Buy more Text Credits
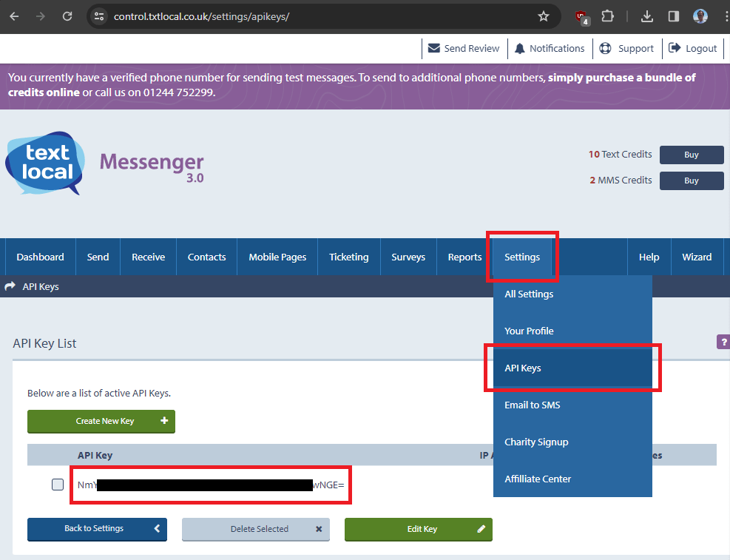This screenshot has height=560, width=730. click(692, 155)
